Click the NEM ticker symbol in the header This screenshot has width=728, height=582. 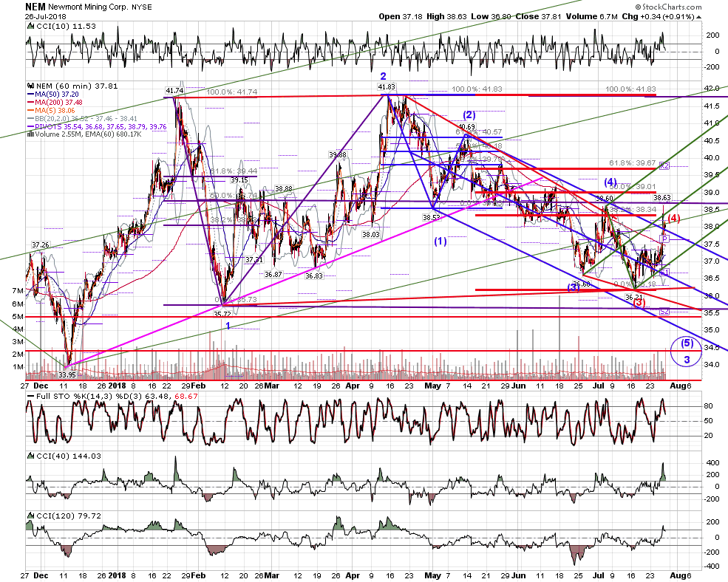click(35, 7)
